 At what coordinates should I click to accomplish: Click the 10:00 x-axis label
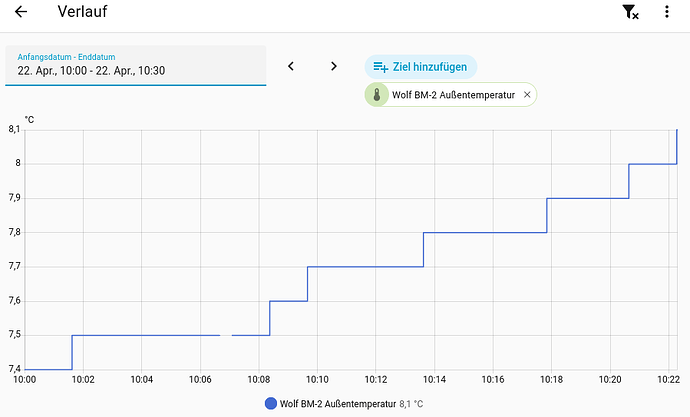[x=25, y=380]
